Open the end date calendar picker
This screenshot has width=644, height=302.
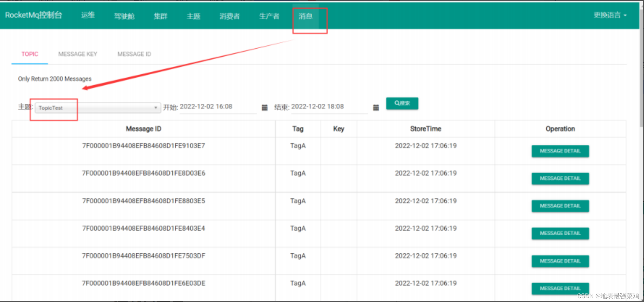click(x=376, y=107)
